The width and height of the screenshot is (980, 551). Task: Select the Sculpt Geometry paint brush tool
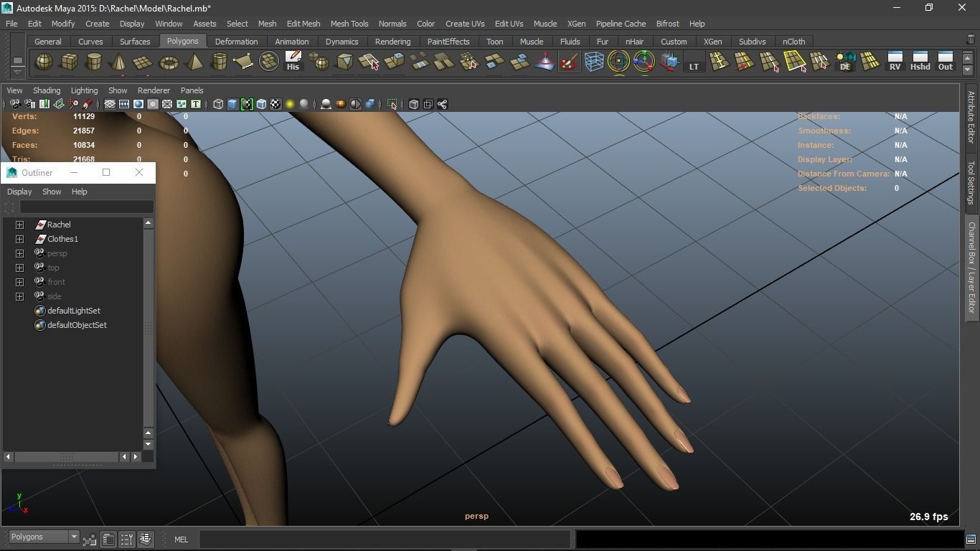(x=569, y=62)
